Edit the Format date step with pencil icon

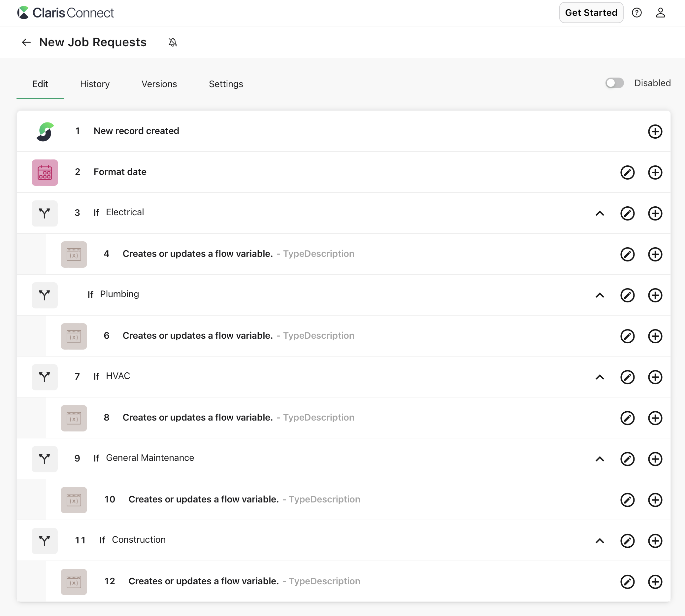click(x=627, y=172)
